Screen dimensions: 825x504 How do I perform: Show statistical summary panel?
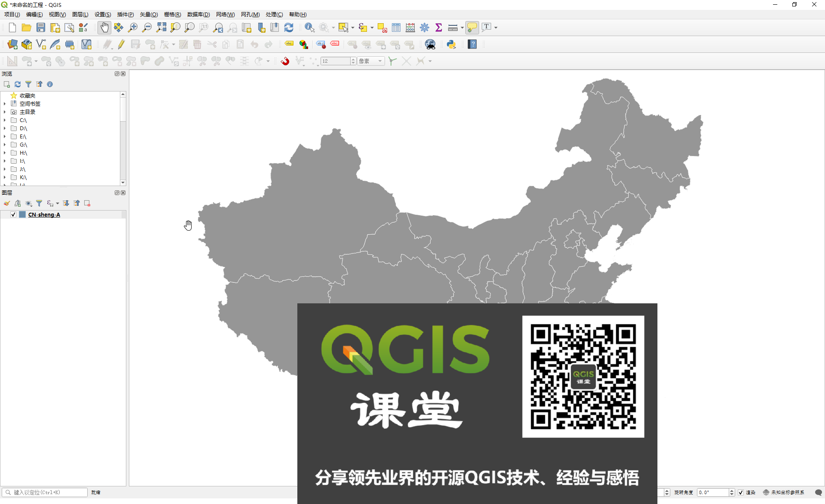click(438, 27)
